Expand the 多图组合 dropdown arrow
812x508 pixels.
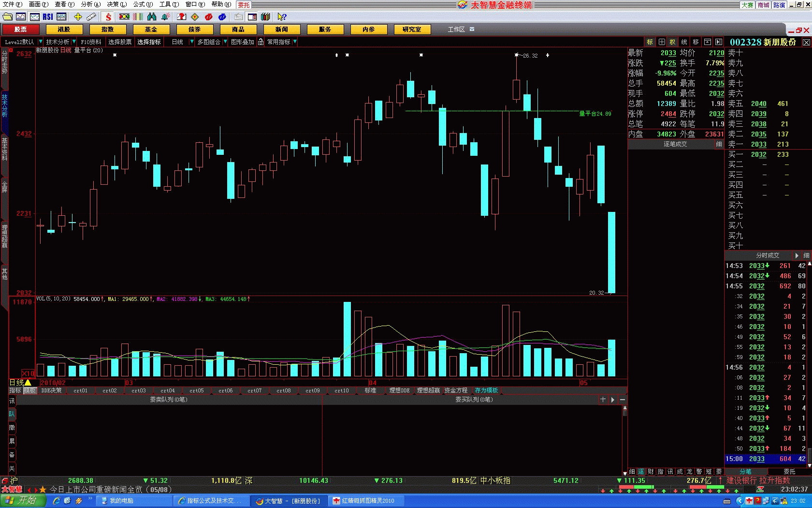pos(225,42)
